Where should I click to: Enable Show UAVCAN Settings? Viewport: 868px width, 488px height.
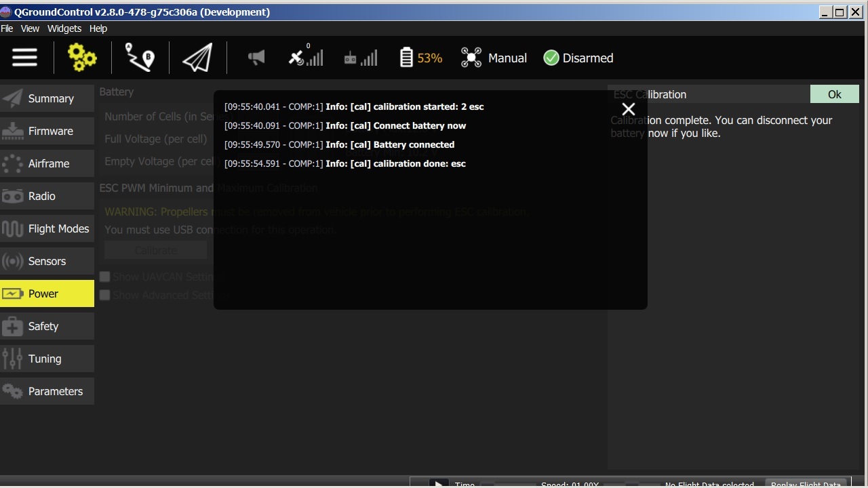(105, 277)
